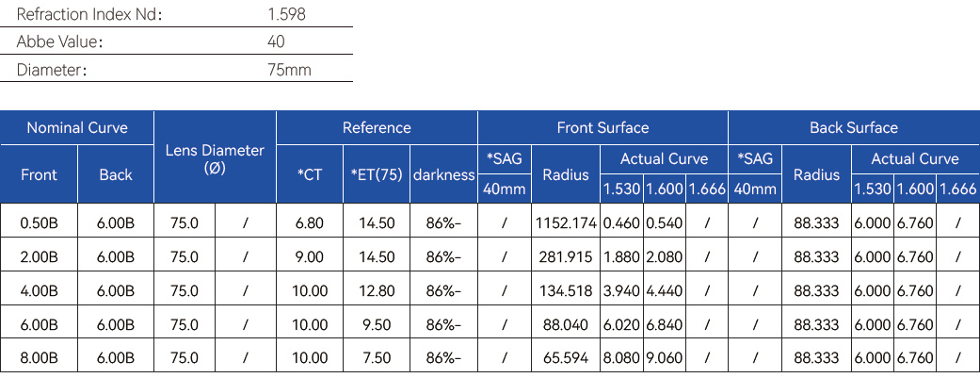The height and width of the screenshot is (378, 980).
Task: Click the 9.060 actual curve value
Action: pyautogui.click(x=665, y=358)
